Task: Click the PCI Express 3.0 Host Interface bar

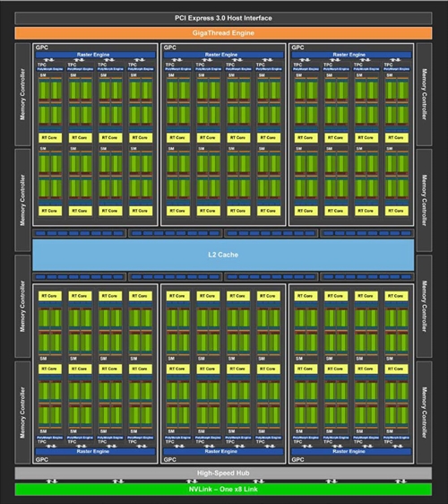Action: coord(223,18)
